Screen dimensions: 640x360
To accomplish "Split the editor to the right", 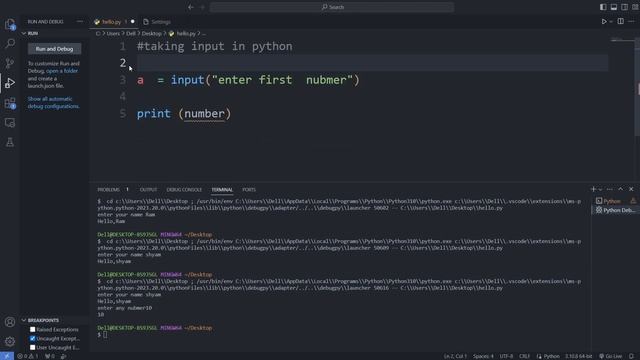I will pyautogui.click(x=620, y=22).
